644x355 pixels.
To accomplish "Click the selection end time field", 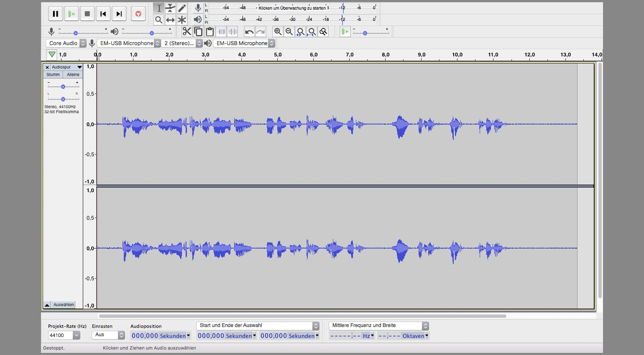I will pos(289,335).
